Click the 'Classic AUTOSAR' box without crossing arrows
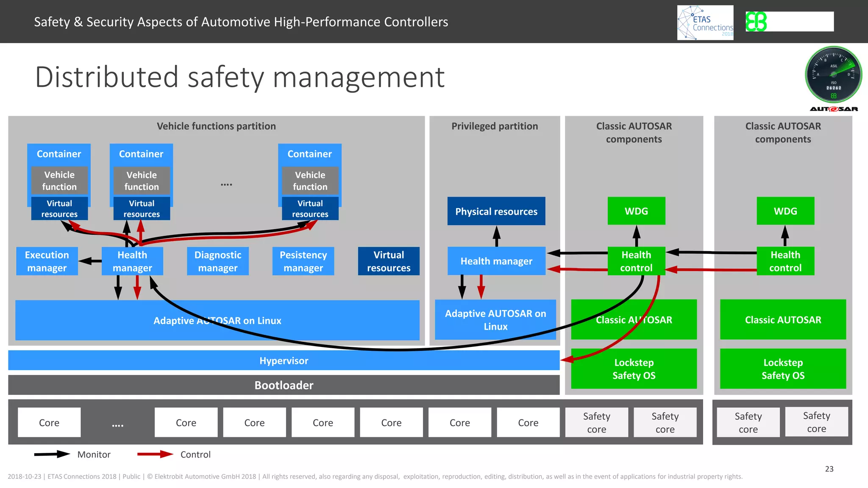 tap(783, 319)
